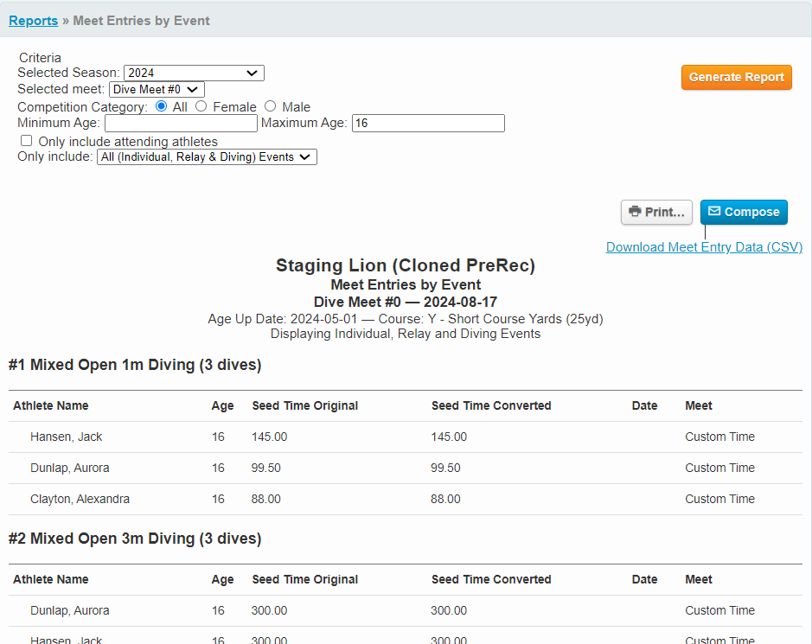The height and width of the screenshot is (644, 812).
Task: Download Meet Entry Data CSV link
Action: [704, 247]
